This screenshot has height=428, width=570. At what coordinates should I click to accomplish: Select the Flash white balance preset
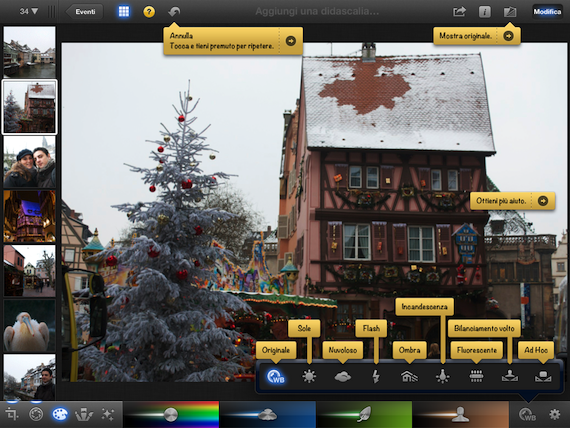click(376, 376)
